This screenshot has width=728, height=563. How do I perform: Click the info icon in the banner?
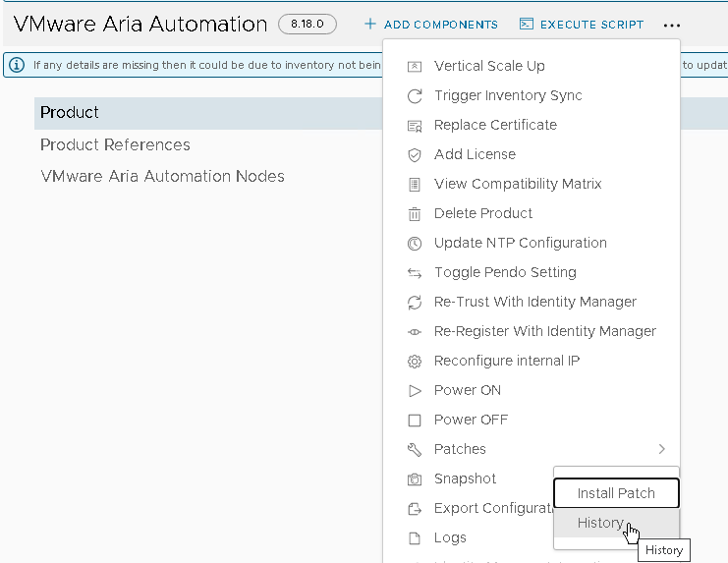coord(17,65)
